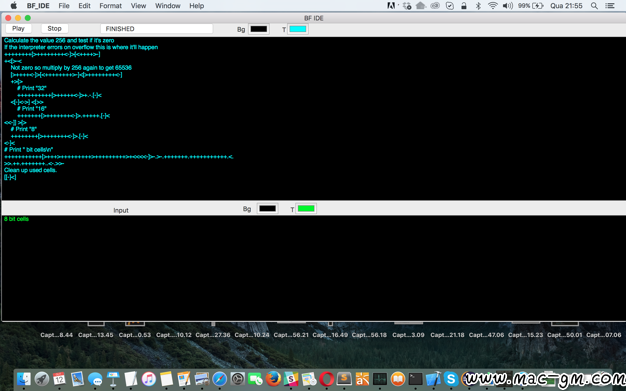Click the Stop button
Screen dimensions: 626x391
coord(54,28)
